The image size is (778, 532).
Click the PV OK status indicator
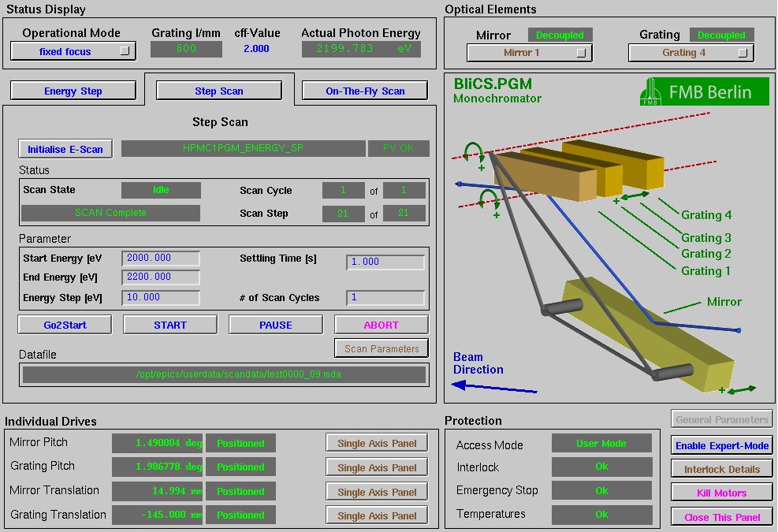coord(398,148)
